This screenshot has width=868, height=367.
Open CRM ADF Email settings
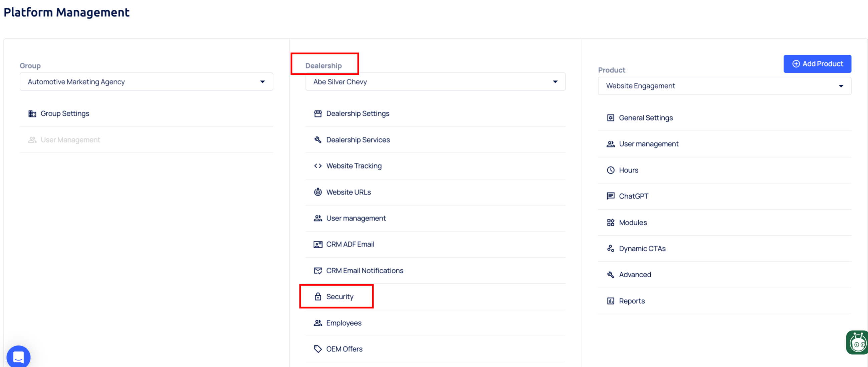pyautogui.click(x=350, y=245)
